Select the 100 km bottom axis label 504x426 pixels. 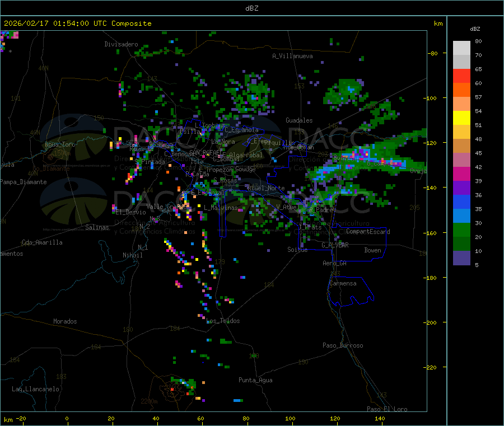click(290, 418)
